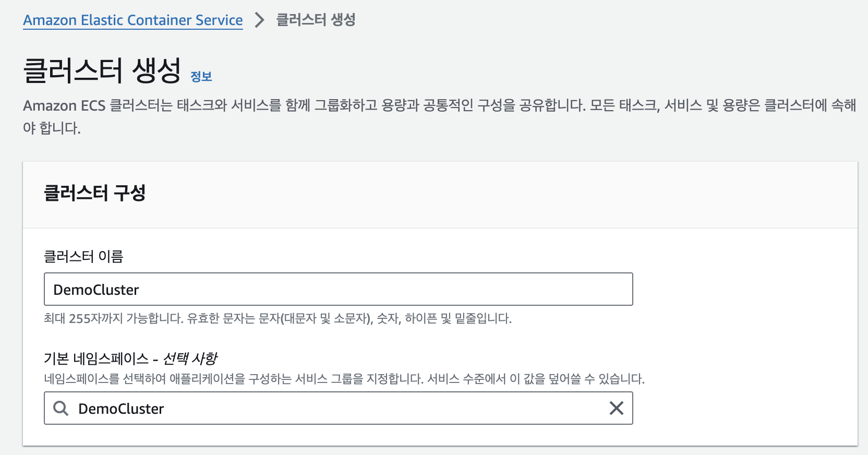Click the 서비스 수준에서 이 값을 덮어쓸 수 있습니다 sentence
868x455 pixels.
[536, 379]
